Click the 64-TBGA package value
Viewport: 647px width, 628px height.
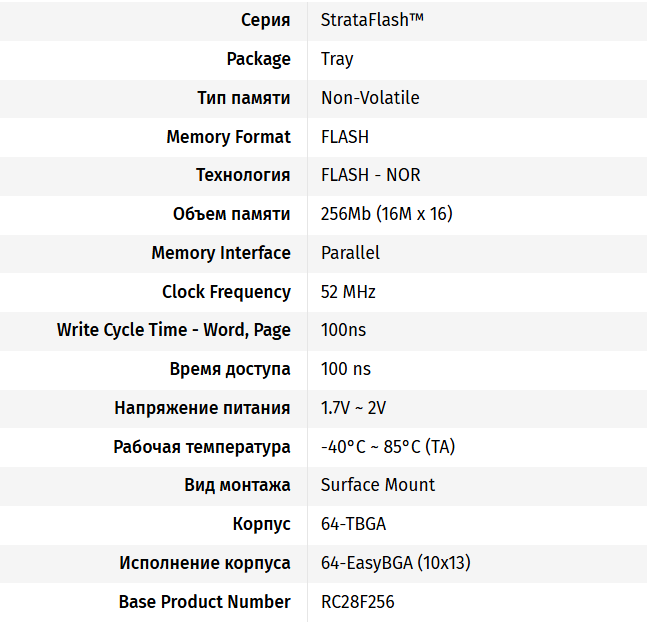click(x=353, y=524)
